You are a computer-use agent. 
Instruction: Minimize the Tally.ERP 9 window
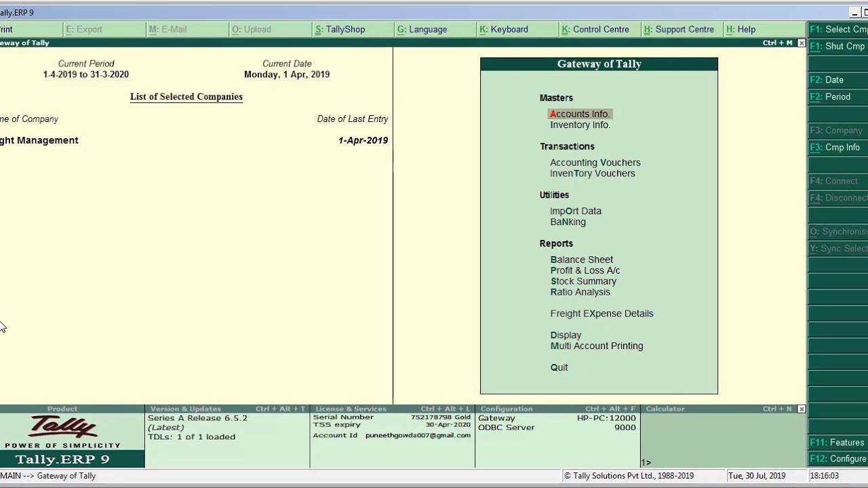(x=854, y=13)
